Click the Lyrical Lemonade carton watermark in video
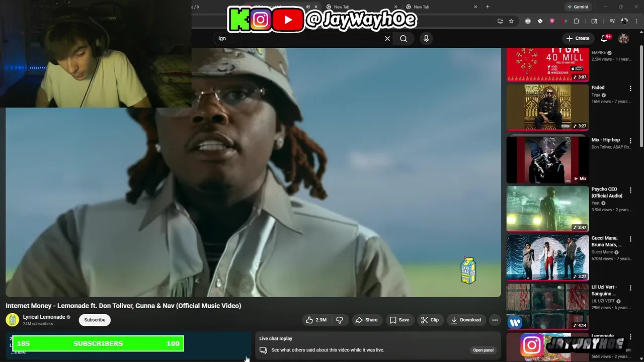644x362 pixels. click(x=468, y=271)
